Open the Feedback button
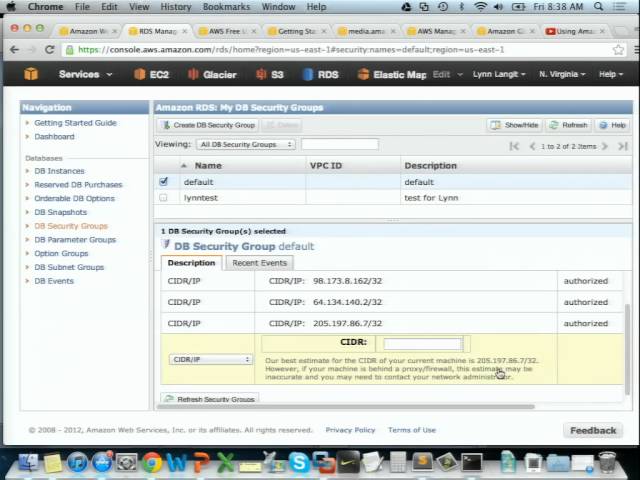The image size is (640, 480). 593,430
